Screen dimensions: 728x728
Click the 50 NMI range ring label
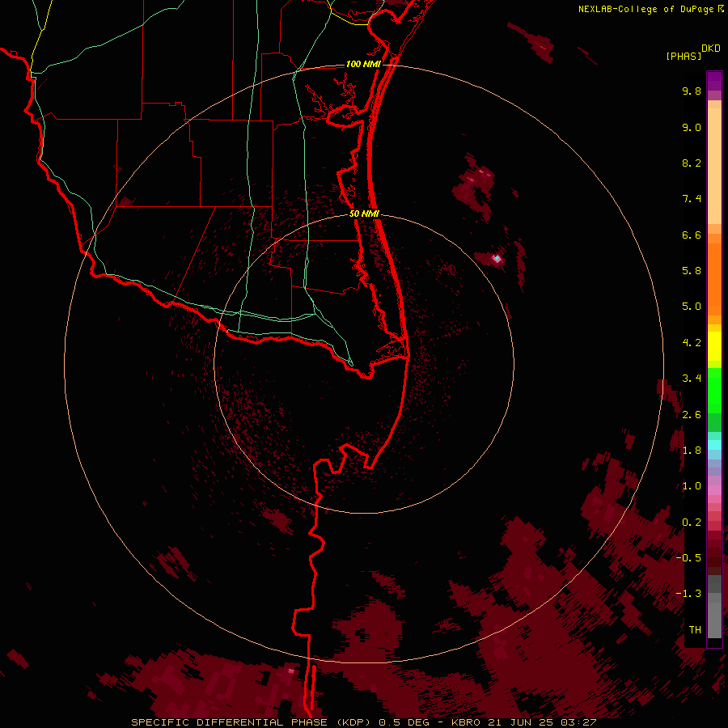(x=364, y=214)
